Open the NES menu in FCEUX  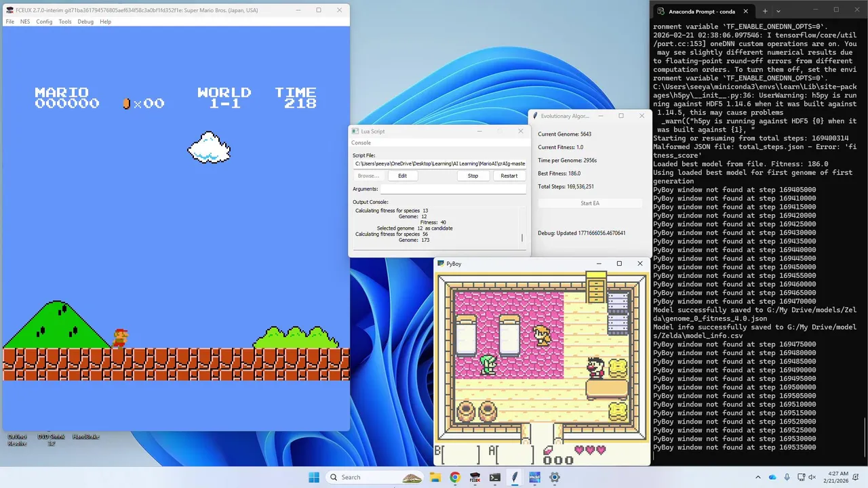tap(25, 22)
